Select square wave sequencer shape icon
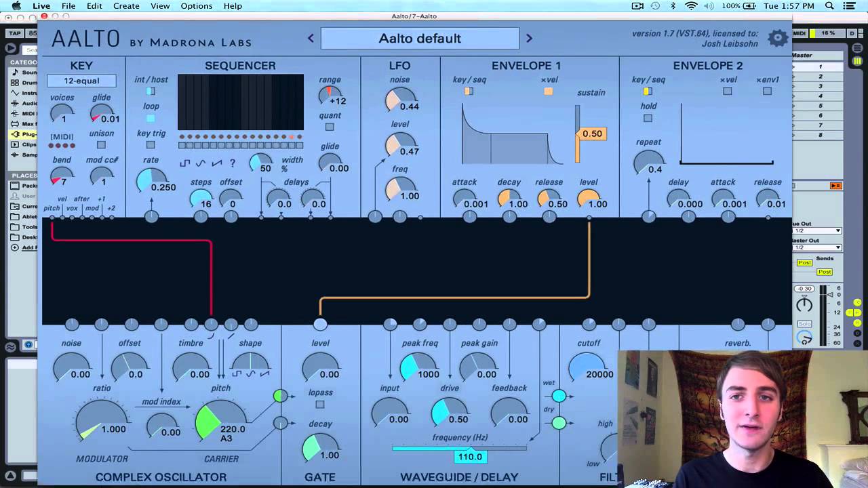The image size is (868, 488). [x=184, y=163]
